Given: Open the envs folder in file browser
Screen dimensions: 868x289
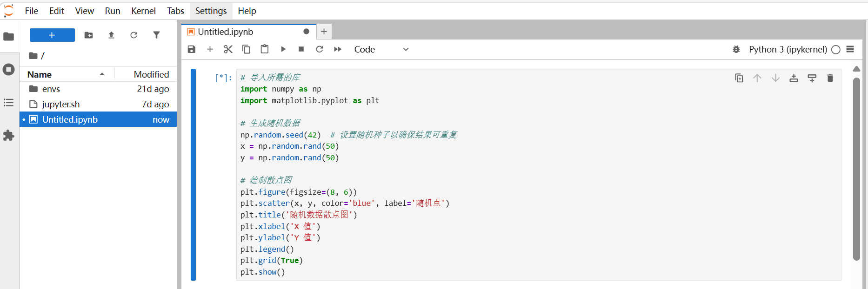Looking at the screenshot, I should click(x=51, y=89).
